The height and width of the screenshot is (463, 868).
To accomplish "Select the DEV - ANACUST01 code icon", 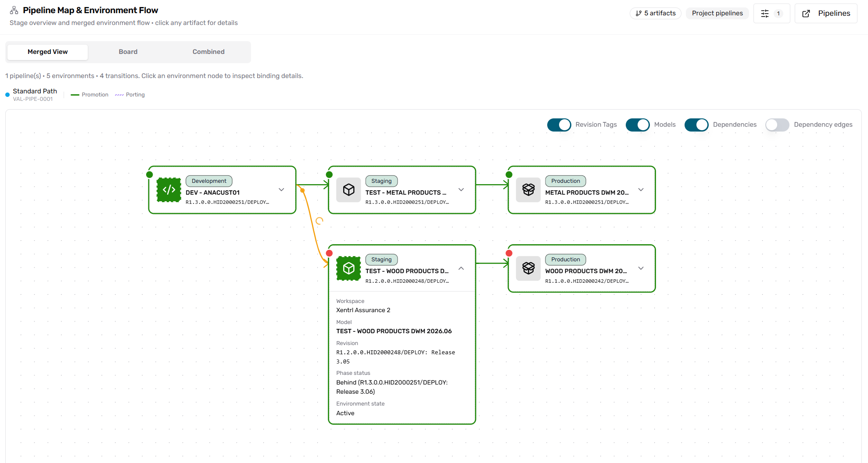I will click(x=169, y=190).
